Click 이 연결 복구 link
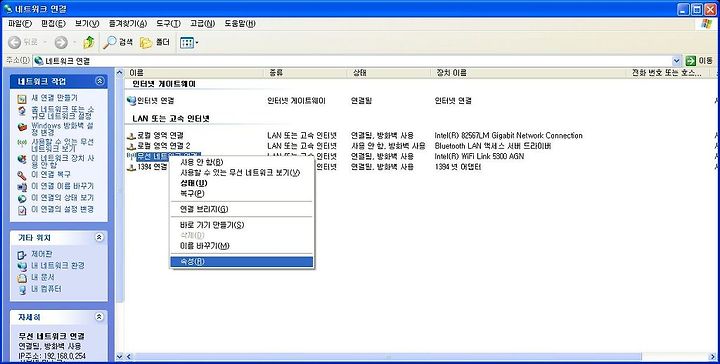 click(x=50, y=174)
